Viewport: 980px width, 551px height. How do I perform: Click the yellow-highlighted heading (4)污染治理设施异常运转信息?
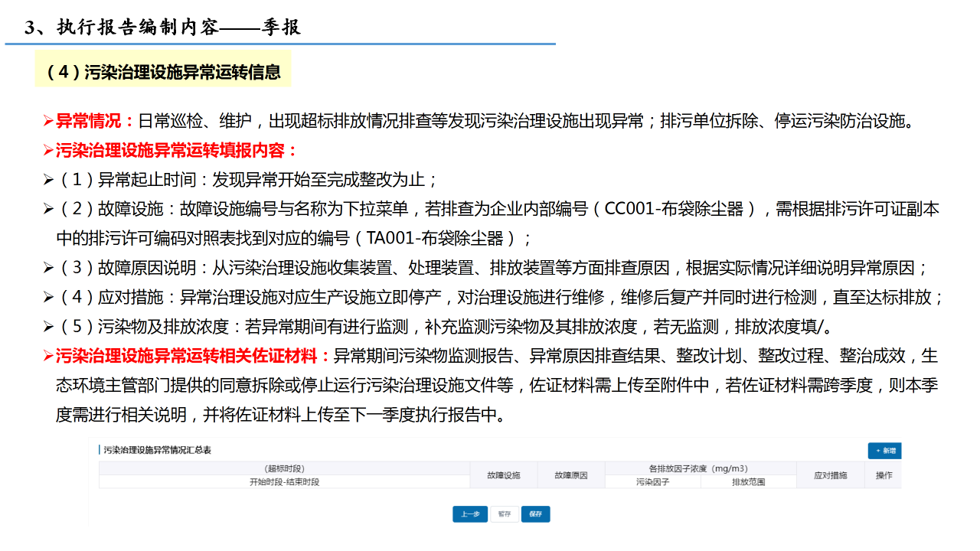click(163, 72)
